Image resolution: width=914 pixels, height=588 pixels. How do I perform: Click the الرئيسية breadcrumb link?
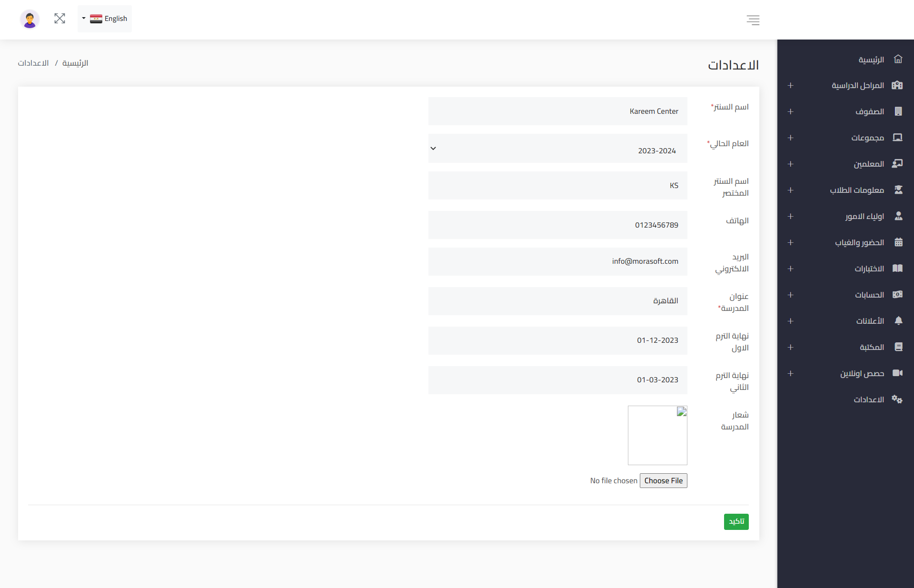point(75,63)
